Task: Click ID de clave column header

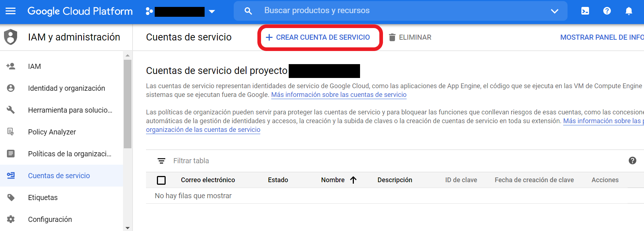Action: click(461, 180)
